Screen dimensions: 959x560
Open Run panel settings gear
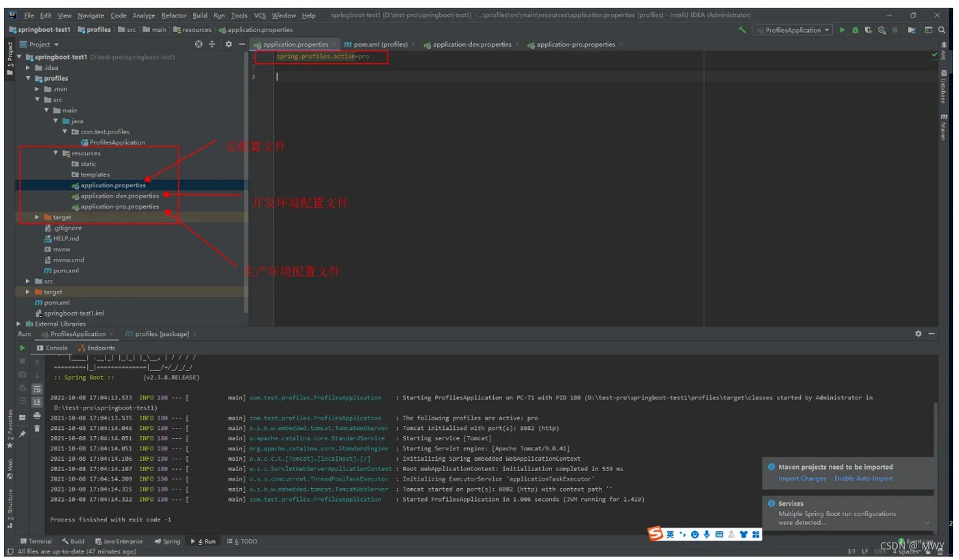coord(918,334)
